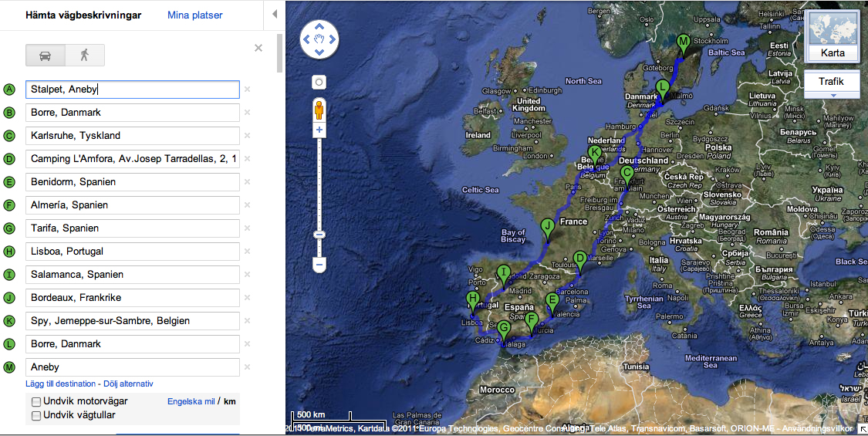
Task: Remove the Karlsruhe, Tyskland destination
Action: tap(248, 136)
